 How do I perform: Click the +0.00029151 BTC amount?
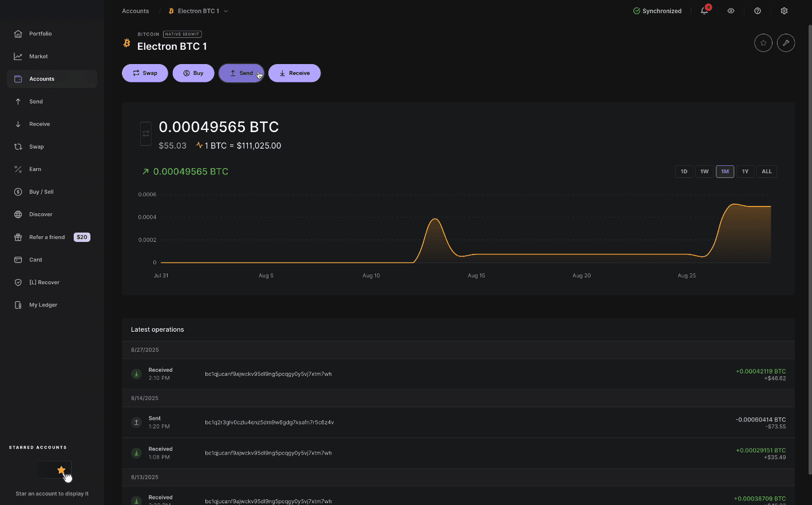[760, 451]
